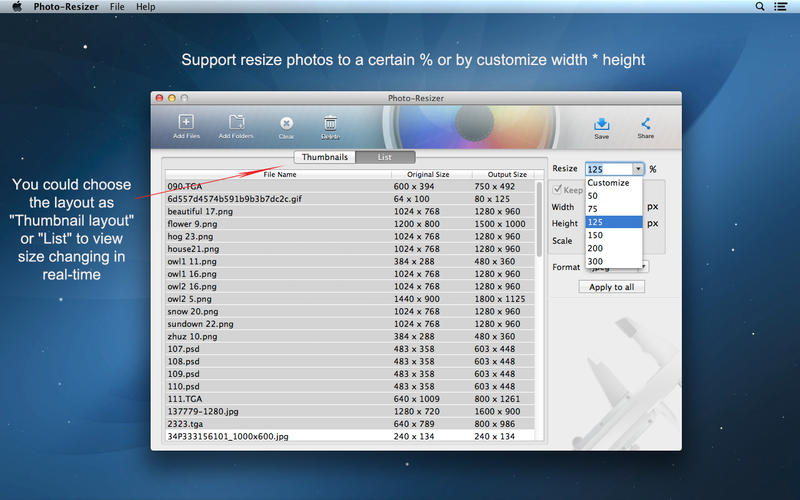The height and width of the screenshot is (500, 800).
Task: Click the Apply to all button
Action: [x=612, y=287]
